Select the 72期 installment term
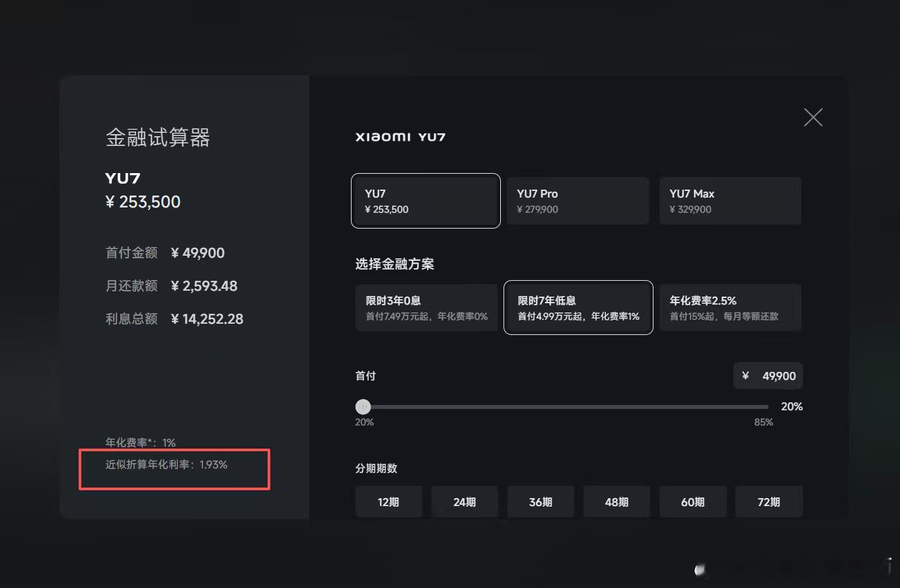 (x=769, y=502)
